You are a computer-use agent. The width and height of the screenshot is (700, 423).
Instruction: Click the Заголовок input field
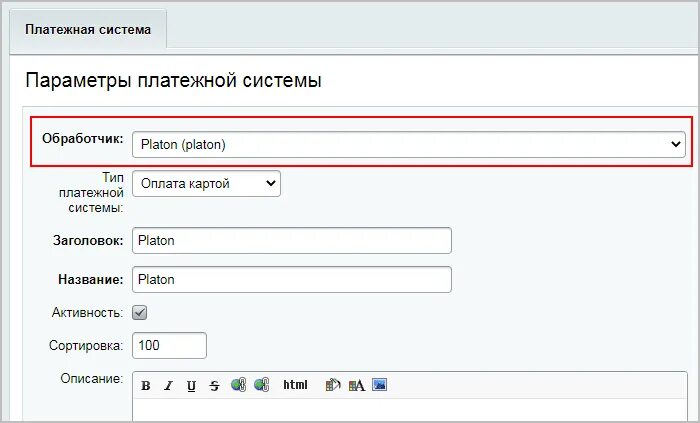tap(292, 241)
